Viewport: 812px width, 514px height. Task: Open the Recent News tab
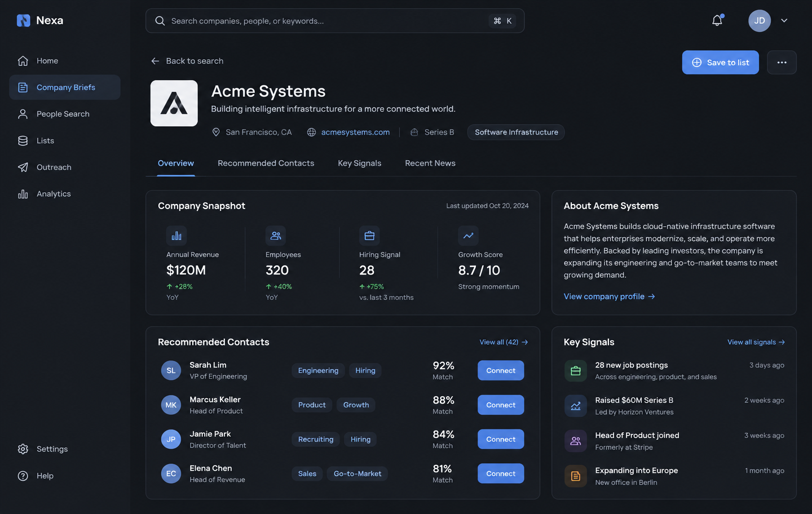coord(430,163)
